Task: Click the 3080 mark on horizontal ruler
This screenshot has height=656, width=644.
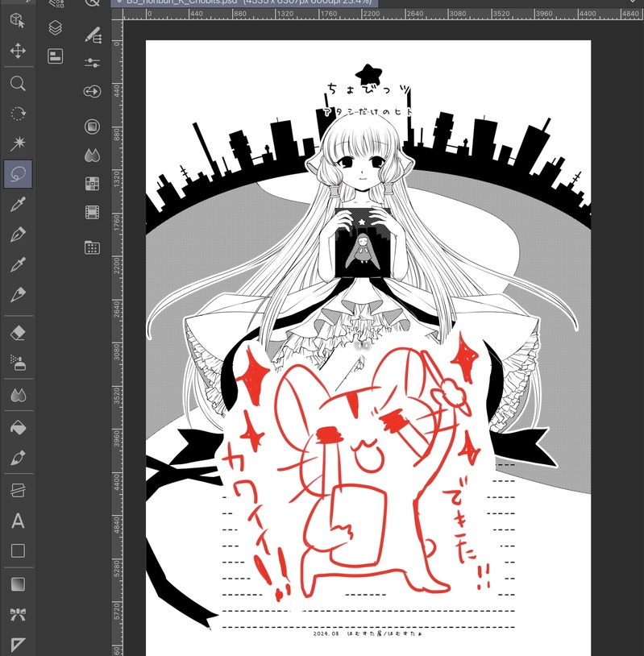Action: coord(457,14)
